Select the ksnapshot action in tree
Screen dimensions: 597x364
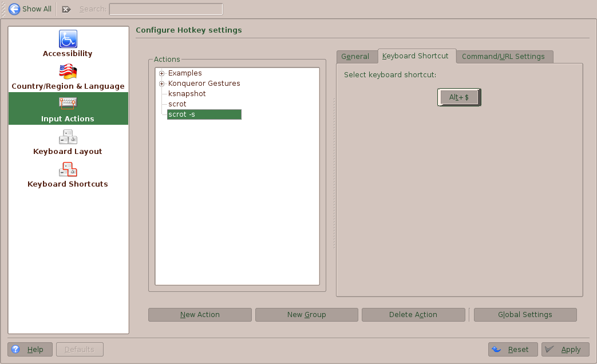pyautogui.click(x=187, y=94)
